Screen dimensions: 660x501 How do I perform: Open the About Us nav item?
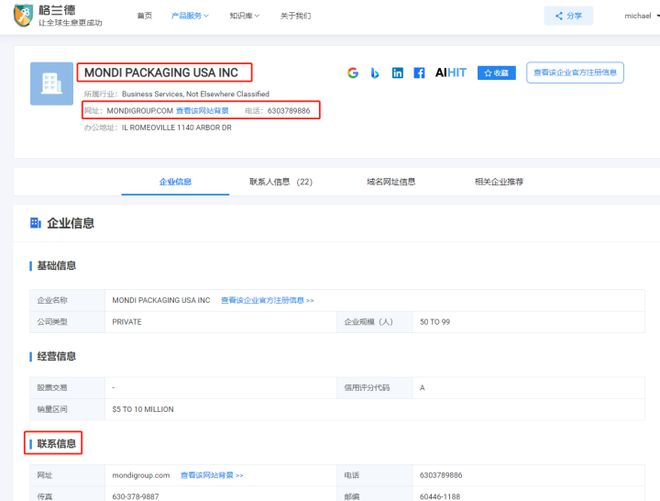pyautogui.click(x=296, y=16)
